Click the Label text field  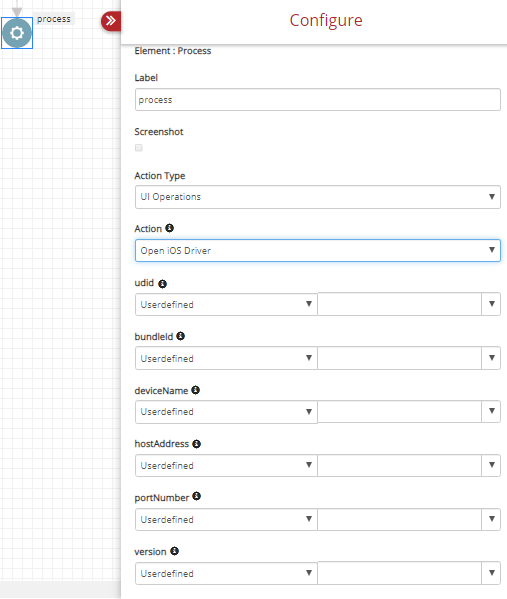(317, 100)
